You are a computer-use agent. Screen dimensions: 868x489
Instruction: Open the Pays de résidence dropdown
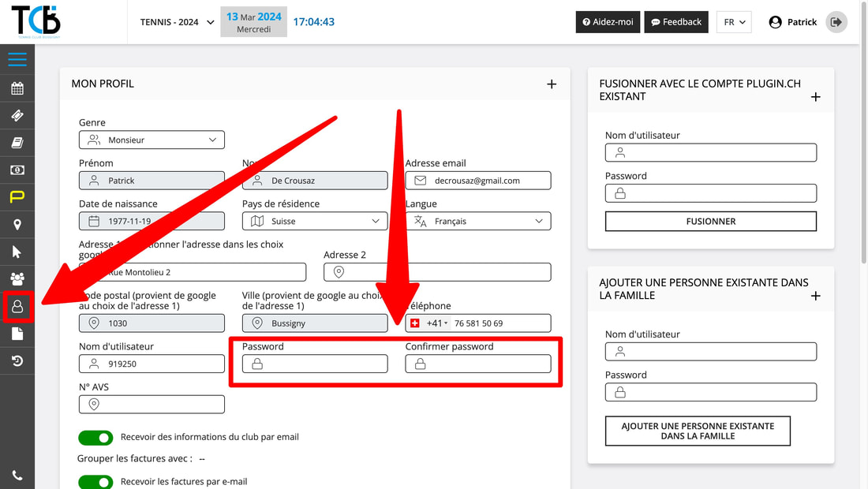[x=315, y=222]
